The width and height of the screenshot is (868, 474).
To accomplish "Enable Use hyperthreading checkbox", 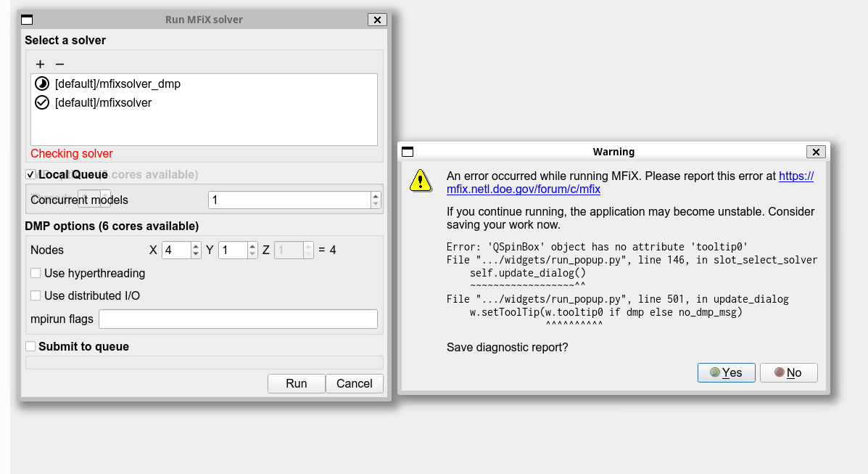I will click(x=36, y=274).
